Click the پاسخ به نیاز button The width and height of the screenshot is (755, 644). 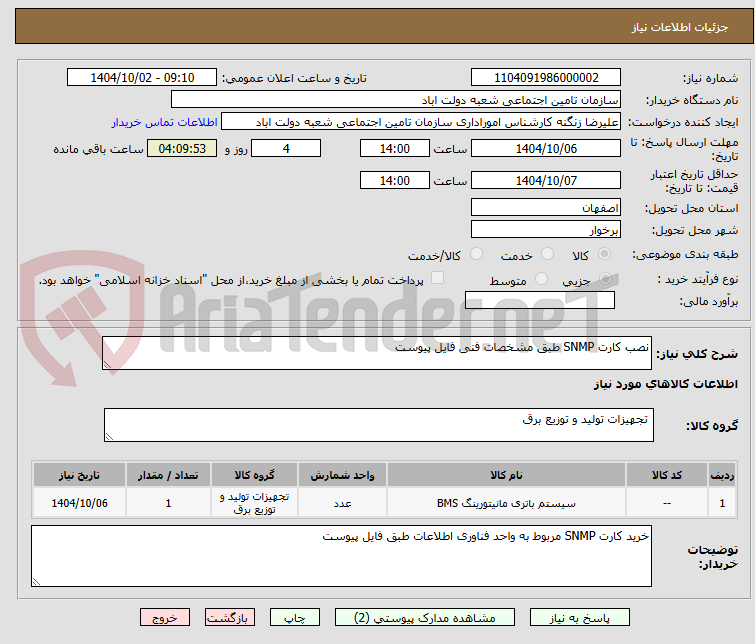point(579,618)
